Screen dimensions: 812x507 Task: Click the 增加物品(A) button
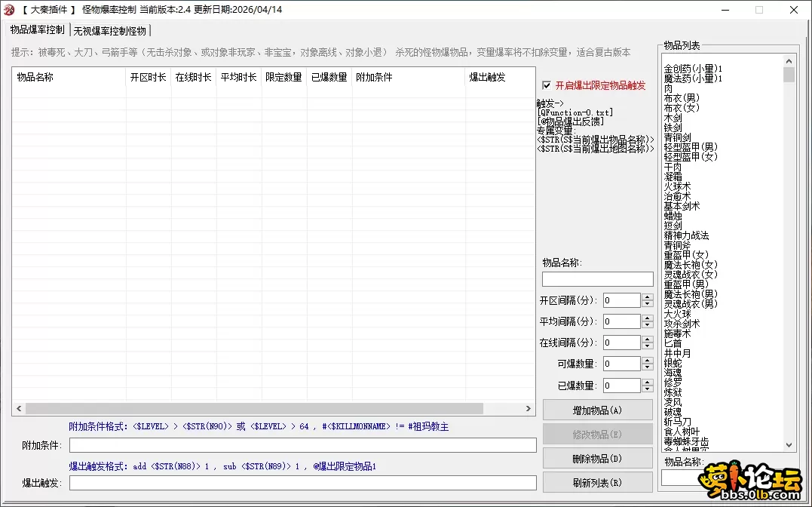[x=598, y=410]
